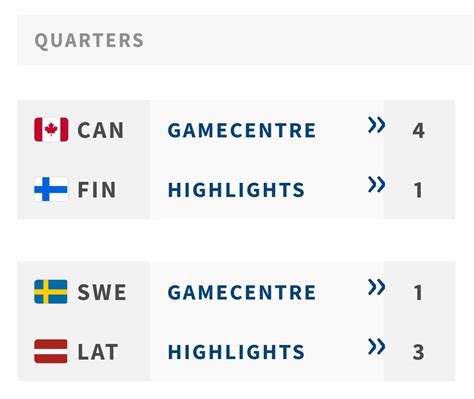Image resolution: width=474 pixels, height=399 pixels.
Task: Click Latvia's score of 3
Action: [x=418, y=352]
